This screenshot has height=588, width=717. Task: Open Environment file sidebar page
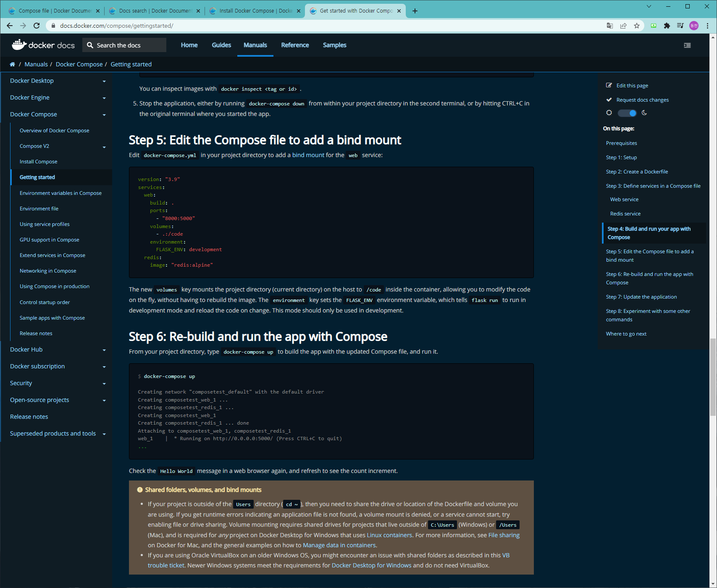pyautogui.click(x=39, y=209)
